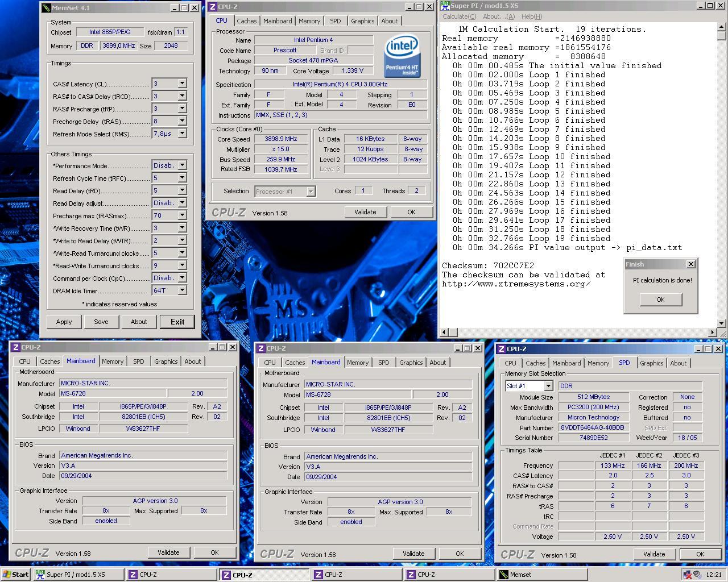
Task: Open the disabled Processor #1 selection dropdown
Action: click(311, 192)
